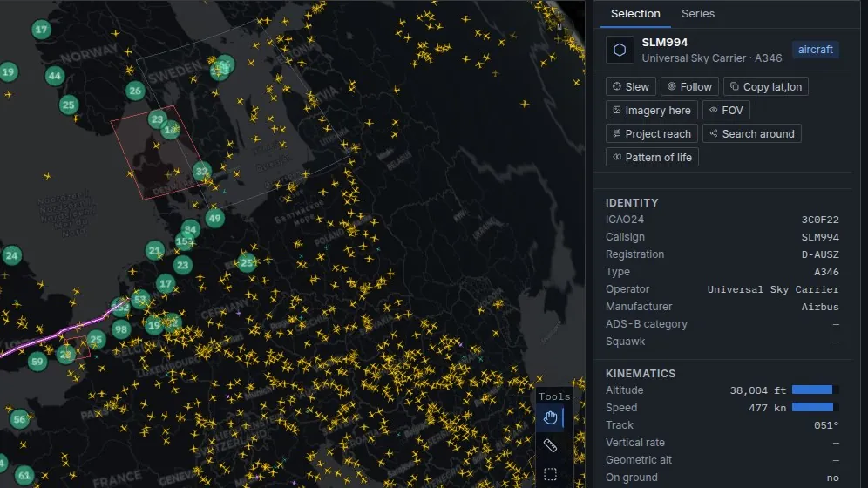The height and width of the screenshot is (488, 868).
Task: Open the 24 aircraft cluster marker
Action: [x=11, y=255]
